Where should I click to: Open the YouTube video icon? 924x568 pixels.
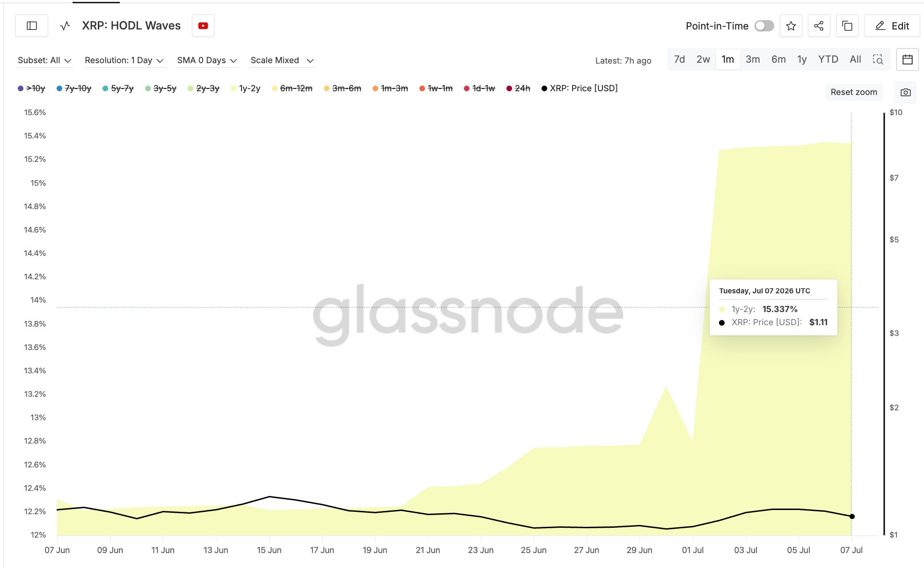[x=203, y=26]
